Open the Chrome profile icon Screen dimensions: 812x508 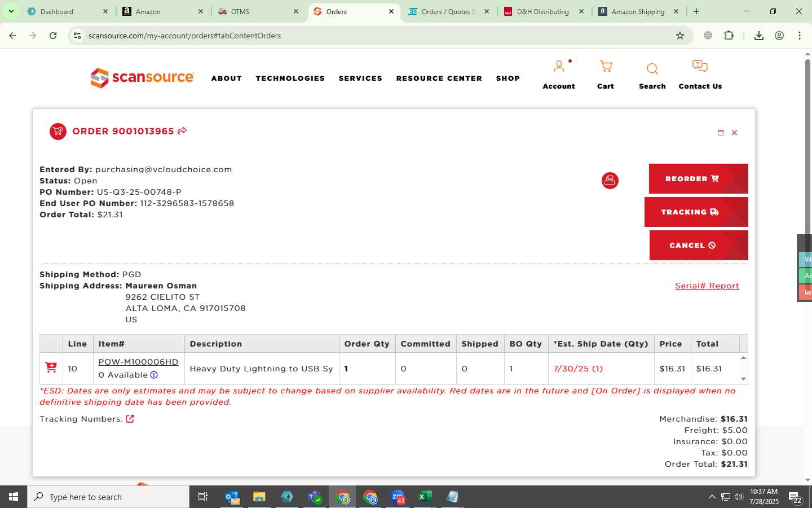(x=779, y=36)
